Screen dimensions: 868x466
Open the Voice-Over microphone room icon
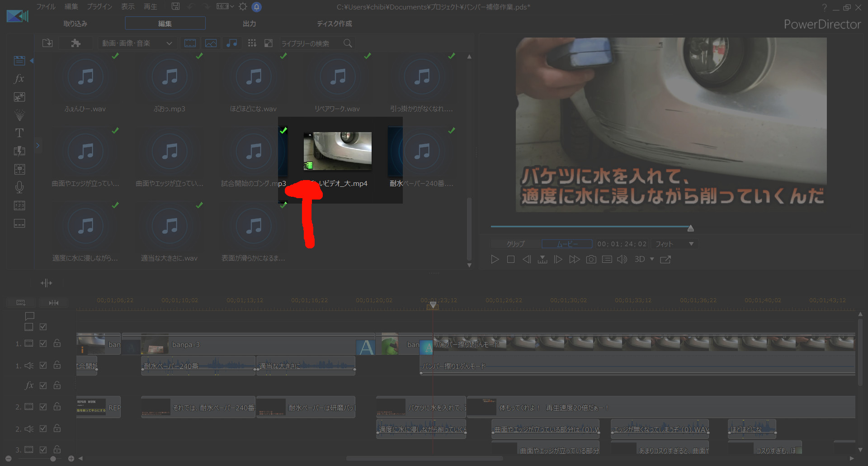coord(19,187)
